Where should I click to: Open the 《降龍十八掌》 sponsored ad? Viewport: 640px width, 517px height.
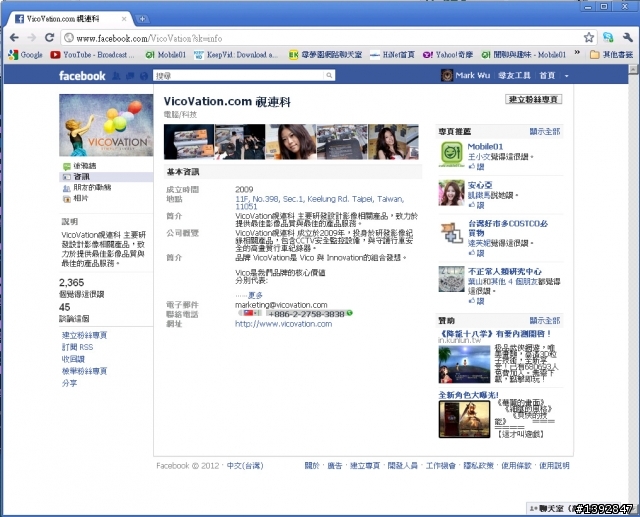click(495, 334)
